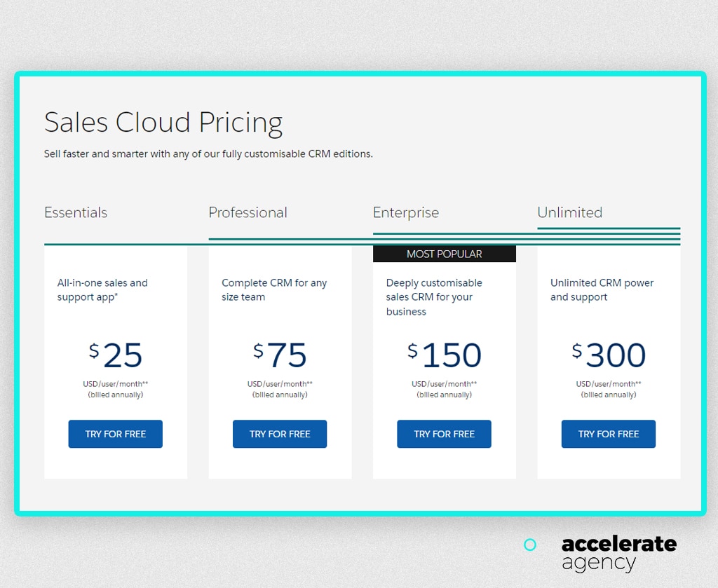
Task: Click Try For Free under Enterprise plan
Action: coord(444,434)
